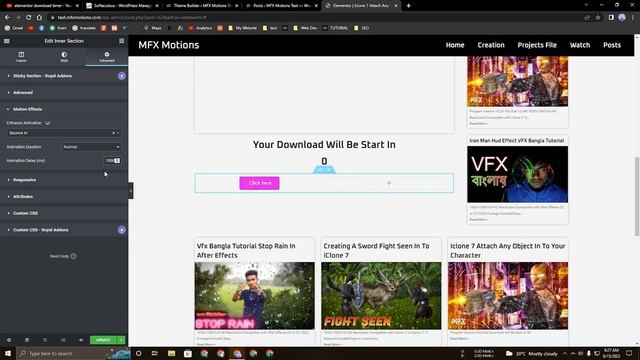Open the Windows Start menu

(x=8, y=353)
